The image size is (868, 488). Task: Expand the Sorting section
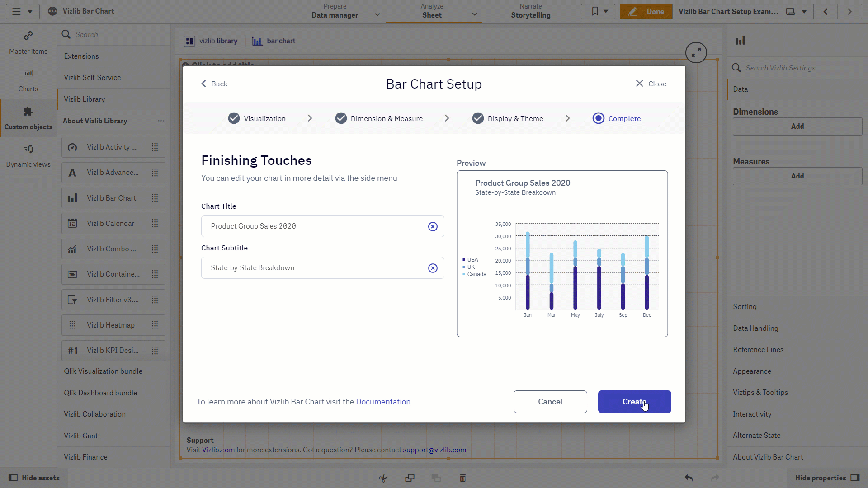point(797,307)
